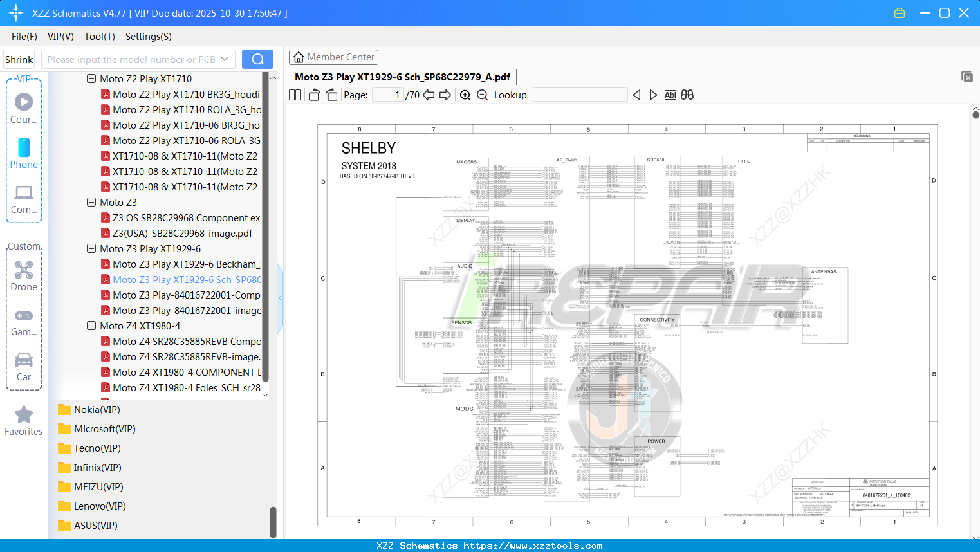The image size is (980, 552).
Task: Click the yellow VIP briefcase icon in title bar
Action: (900, 13)
